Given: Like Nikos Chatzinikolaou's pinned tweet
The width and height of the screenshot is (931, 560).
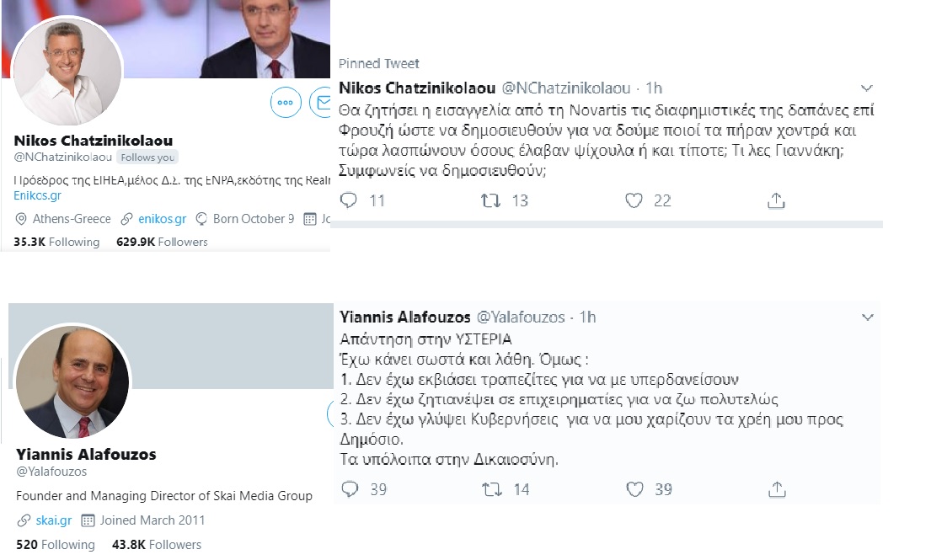Looking at the screenshot, I should point(634,200).
